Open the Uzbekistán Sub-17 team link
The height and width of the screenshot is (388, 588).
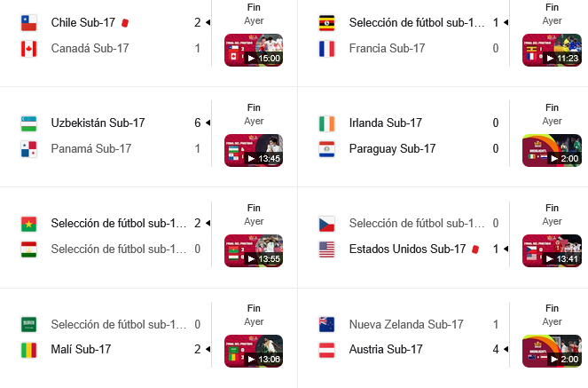[98, 123]
